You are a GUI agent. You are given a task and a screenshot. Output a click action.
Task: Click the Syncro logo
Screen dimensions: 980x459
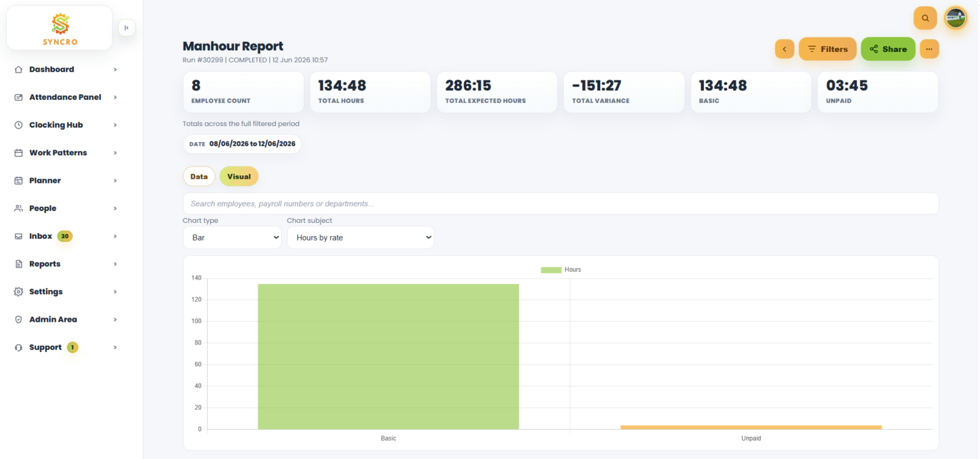coord(60,29)
